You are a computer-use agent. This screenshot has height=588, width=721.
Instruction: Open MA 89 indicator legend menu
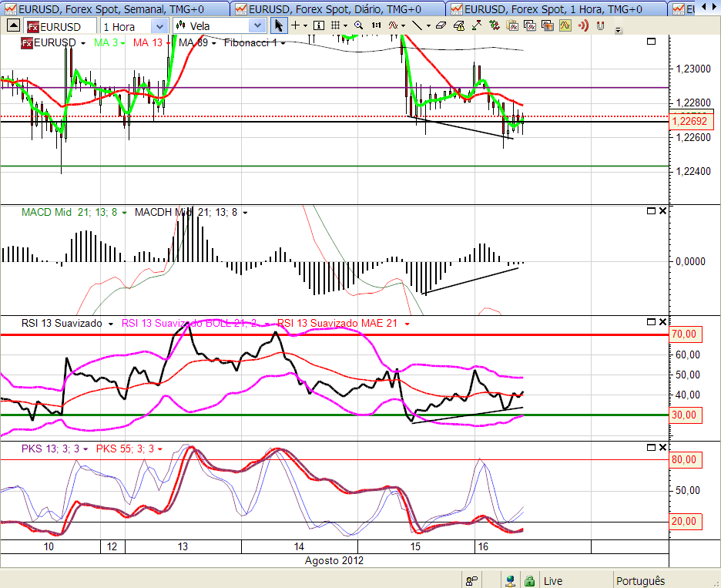[213, 43]
